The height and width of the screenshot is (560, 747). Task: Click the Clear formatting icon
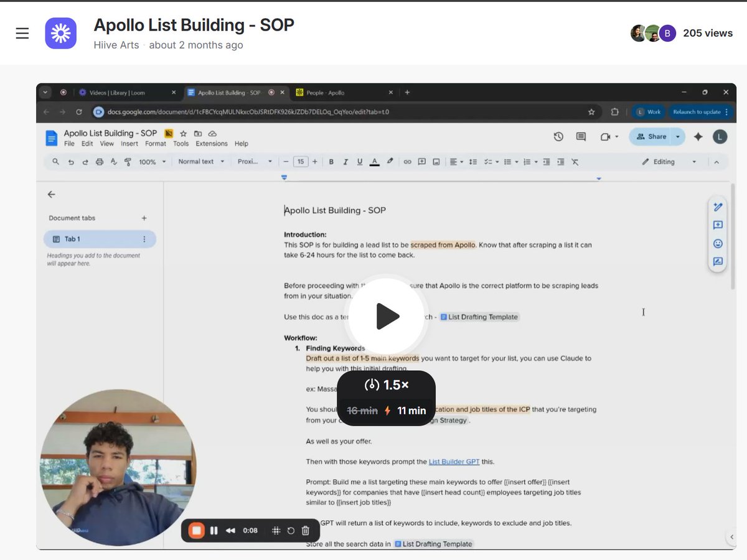[575, 162]
